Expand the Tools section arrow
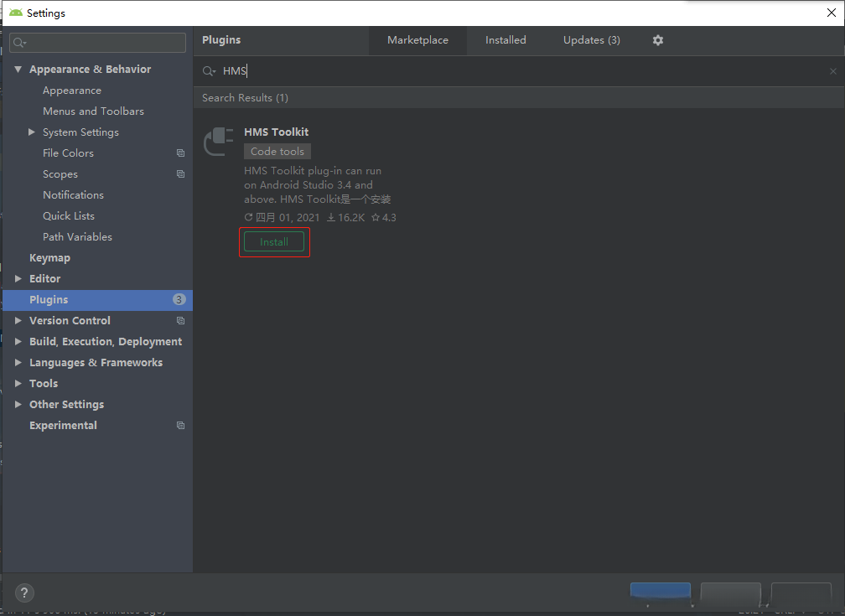 18,383
